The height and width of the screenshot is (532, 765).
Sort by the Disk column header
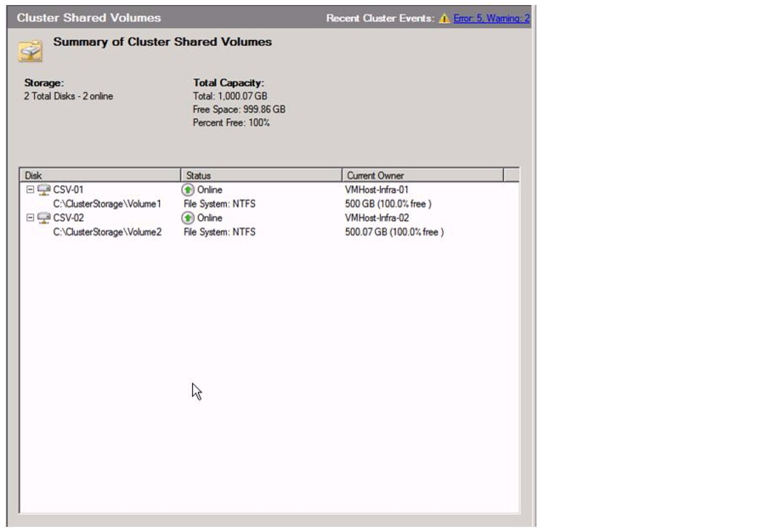100,175
